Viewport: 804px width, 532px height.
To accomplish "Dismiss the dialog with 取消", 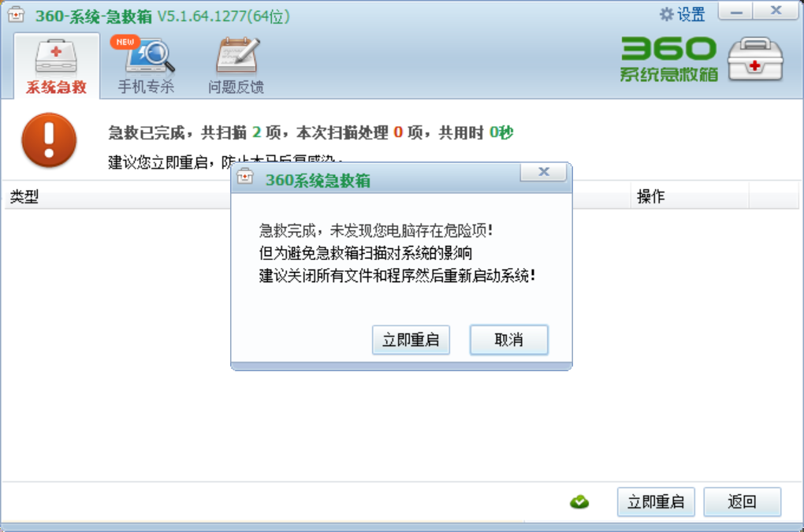I will click(508, 340).
